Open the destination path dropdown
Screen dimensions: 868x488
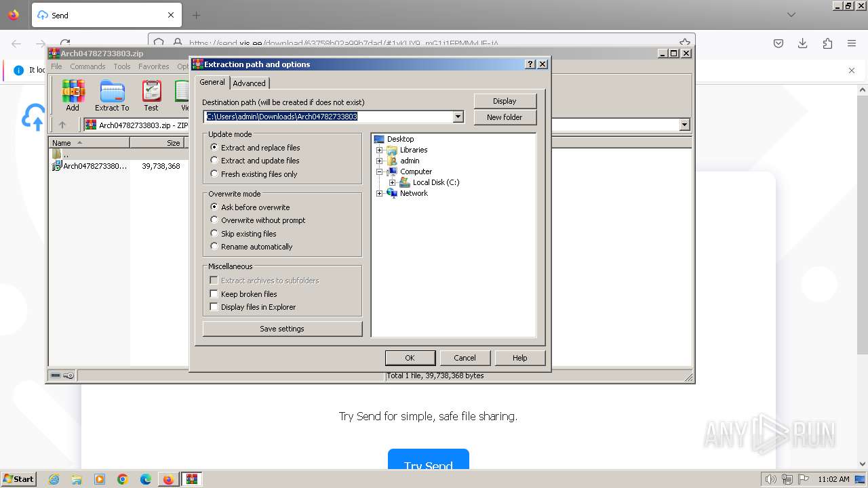458,117
